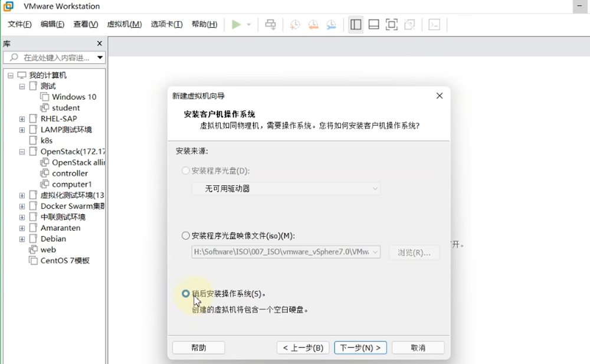
Task: Expand the 中联测试环境 folder node
Action: (x=22, y=218)
